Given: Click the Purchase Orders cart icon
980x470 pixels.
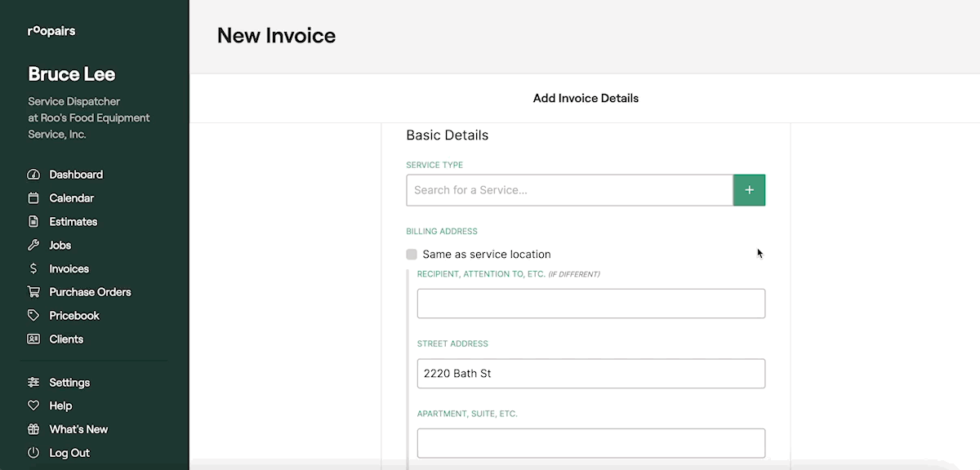Looking at the screenshot, I should tap(33, 292).
